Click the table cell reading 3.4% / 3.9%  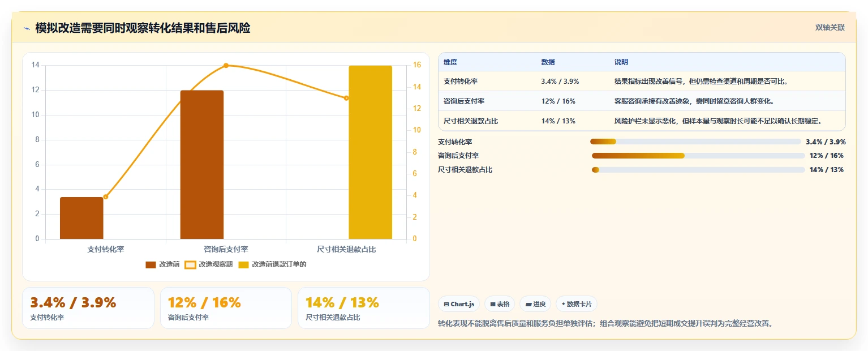point(560,82)
